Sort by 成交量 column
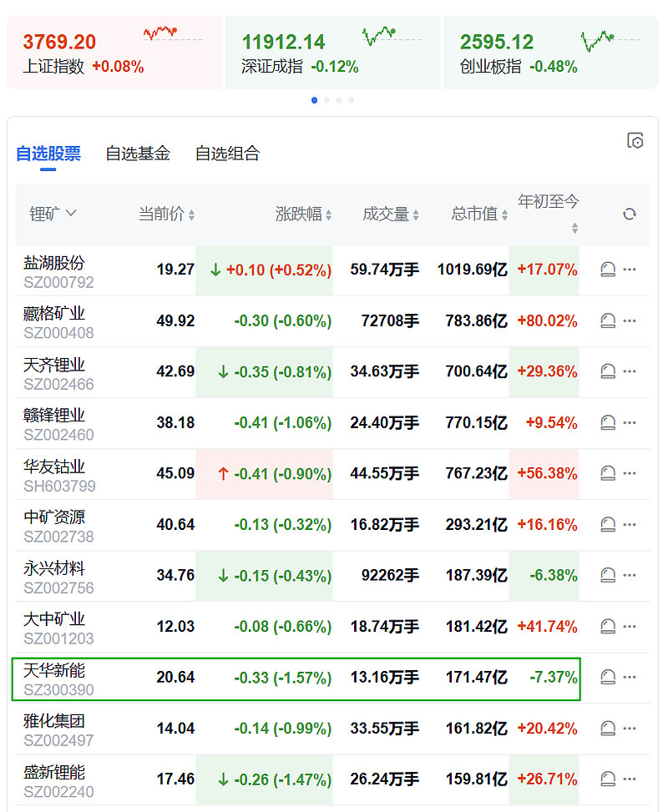 click(391, 214)
